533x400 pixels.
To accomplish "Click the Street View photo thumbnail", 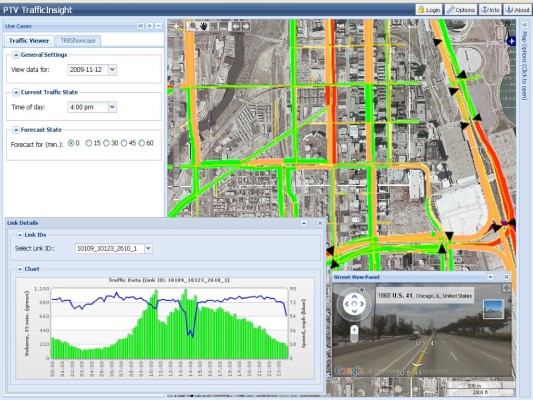I will point(493,309).
